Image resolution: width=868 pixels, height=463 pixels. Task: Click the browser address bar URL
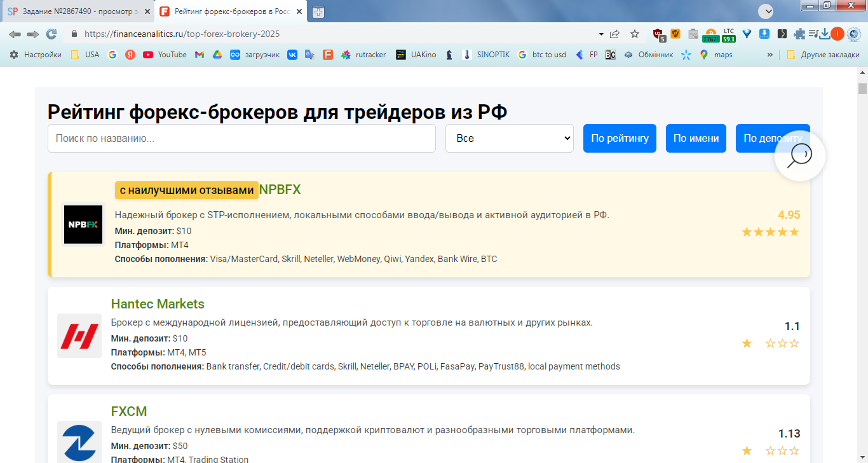[x=182, y=34]
